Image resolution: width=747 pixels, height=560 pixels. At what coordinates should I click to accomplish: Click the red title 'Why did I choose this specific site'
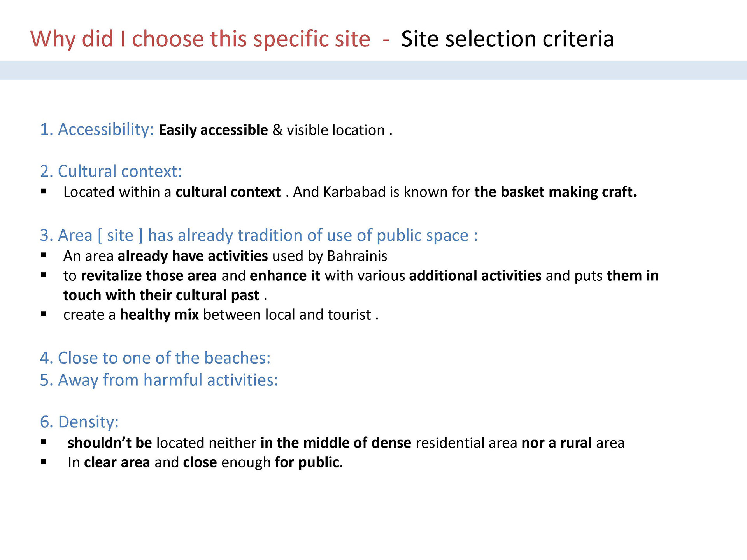tap(200, 39)
